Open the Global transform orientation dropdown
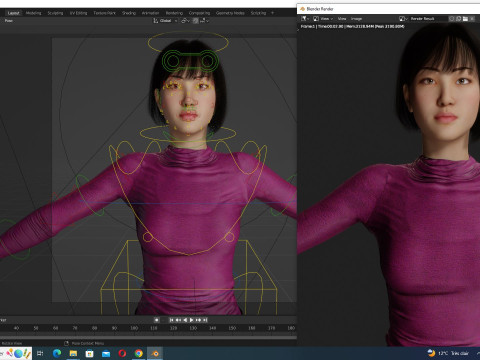 point(165,21)
